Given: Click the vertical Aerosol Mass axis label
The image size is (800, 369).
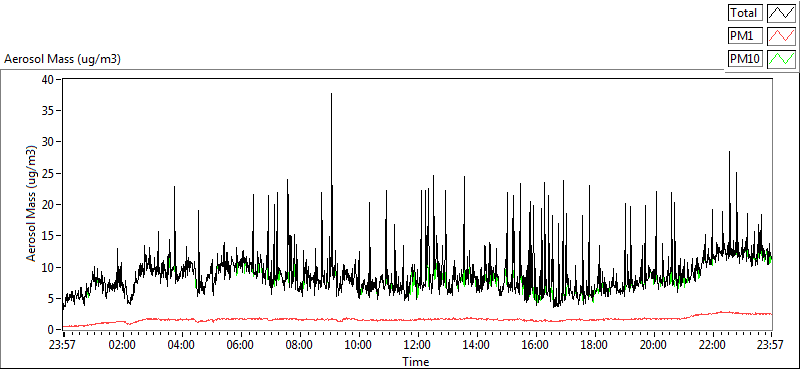Looking at the screenshot, I should (32, 204).
